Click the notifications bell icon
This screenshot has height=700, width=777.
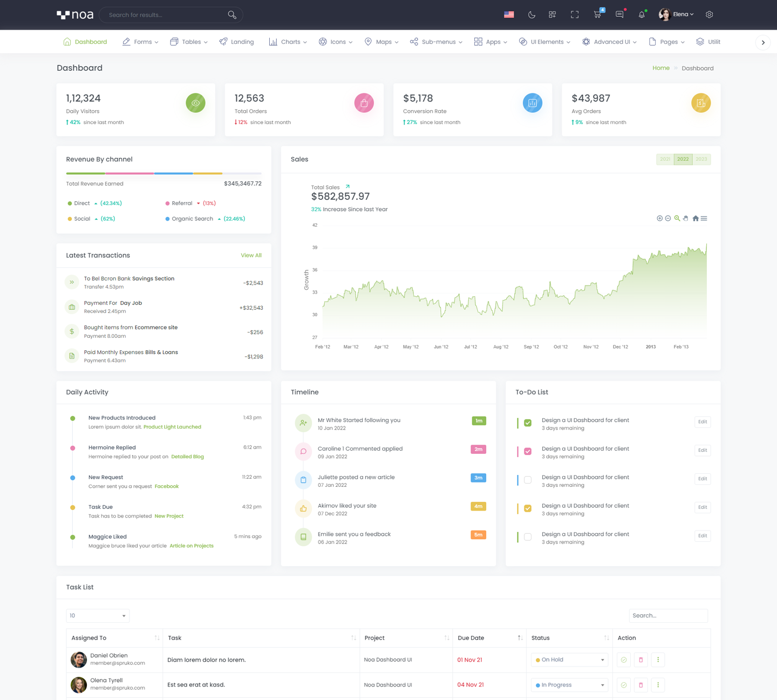[642, 15]
